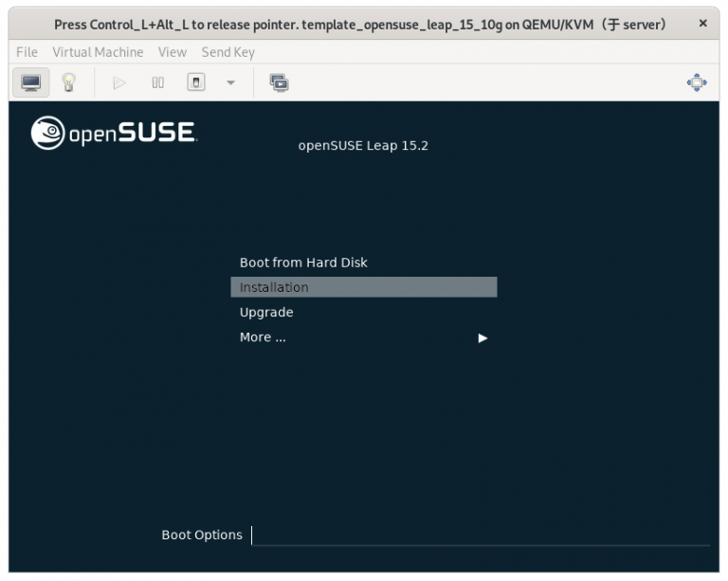The height and width of the screenshot is (581, 728).
Task: Close the QEMU/KVM viewer window
Action: click(703, 23)
